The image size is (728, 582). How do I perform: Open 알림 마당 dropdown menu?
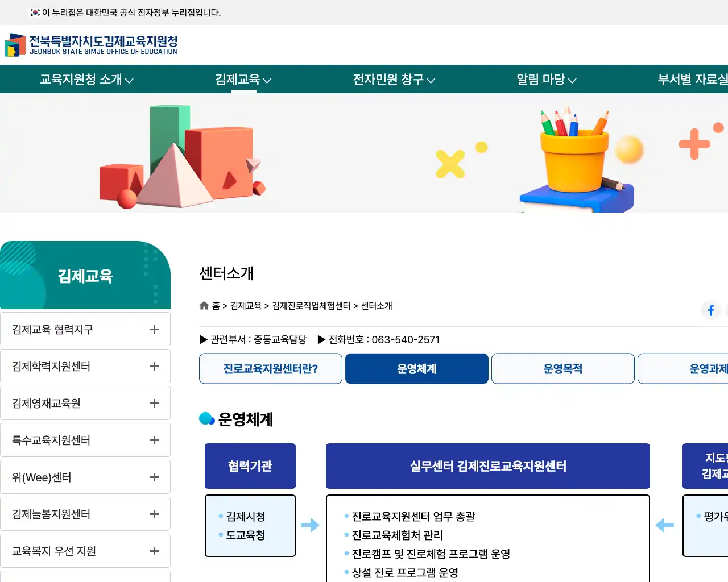click(546, 80)
